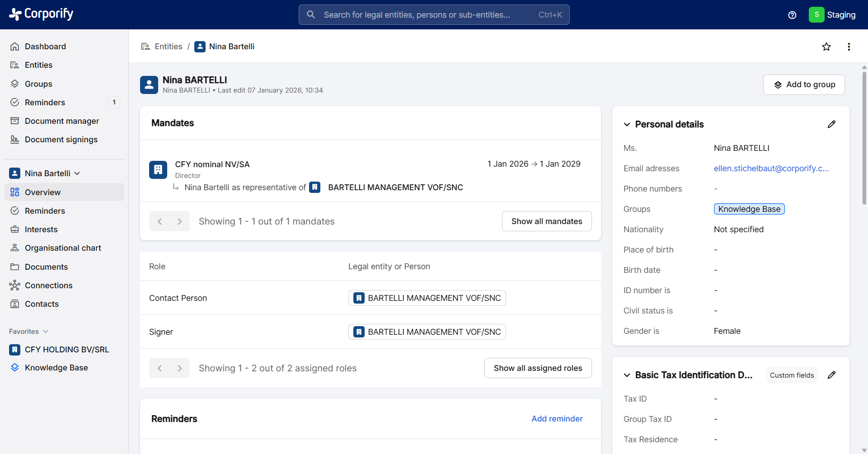Go to Document manager
The width and height of the screenshot is (868, 454).
pos(62,121)
